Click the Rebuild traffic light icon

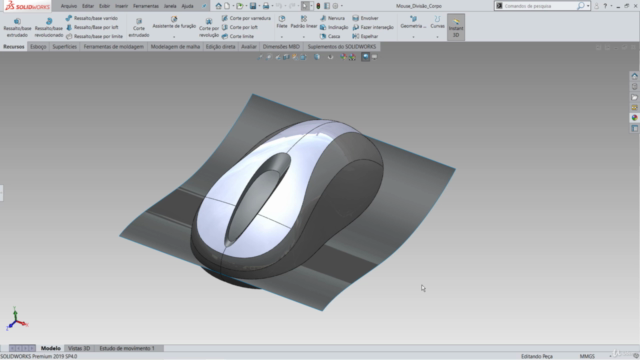click(x=318, y=6)
